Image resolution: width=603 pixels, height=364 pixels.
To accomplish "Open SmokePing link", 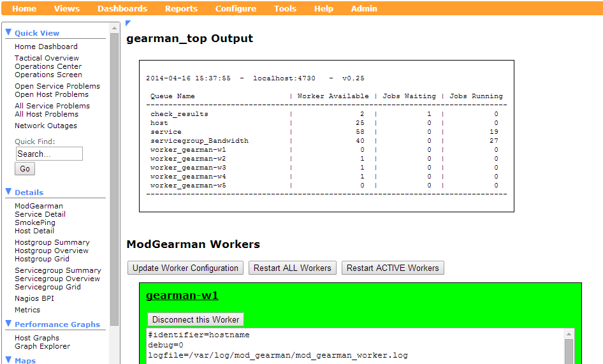I will pyautogui.click(x=35, y=222).
